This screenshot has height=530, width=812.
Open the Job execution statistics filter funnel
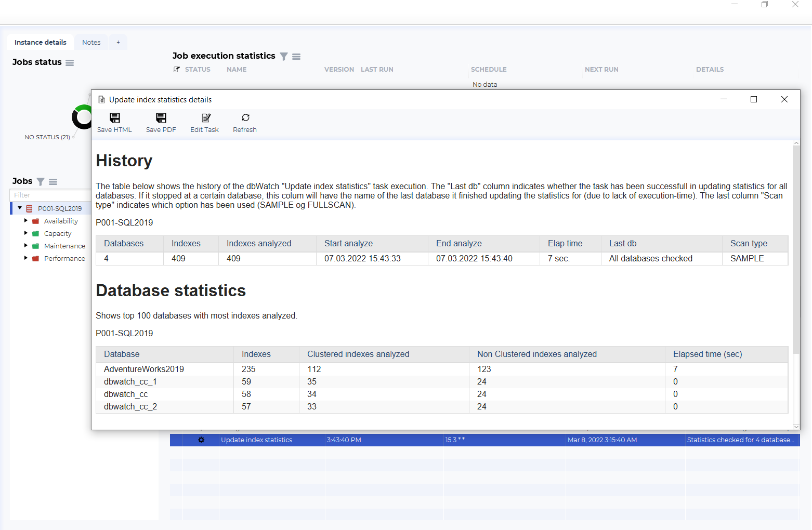point(284,56)
